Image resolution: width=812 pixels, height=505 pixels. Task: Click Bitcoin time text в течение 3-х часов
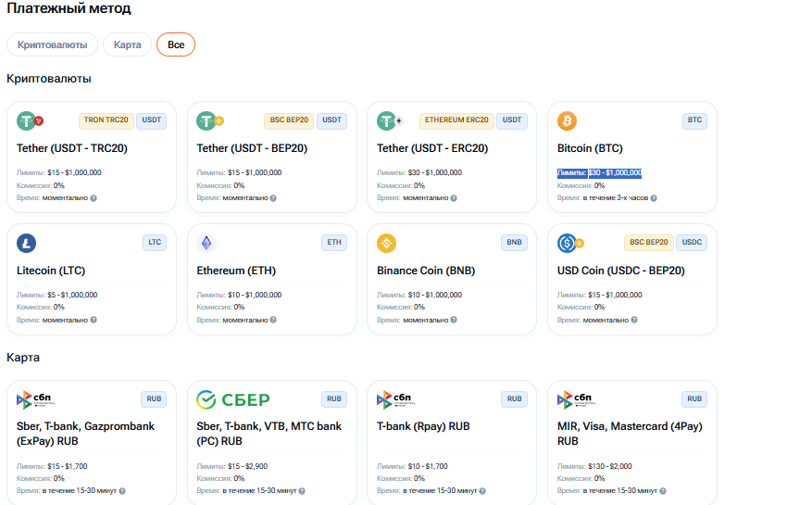coord(616,198)
